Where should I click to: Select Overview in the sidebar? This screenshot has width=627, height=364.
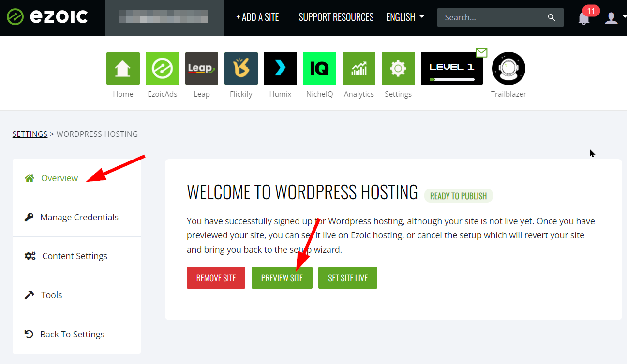pos(76,178)
